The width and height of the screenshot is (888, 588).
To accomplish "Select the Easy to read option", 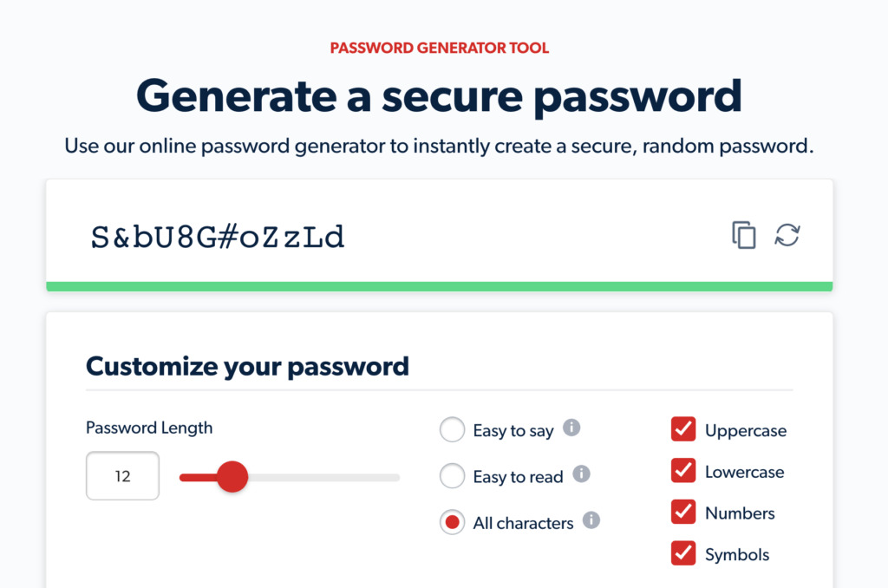I will [x=452, y=476].
